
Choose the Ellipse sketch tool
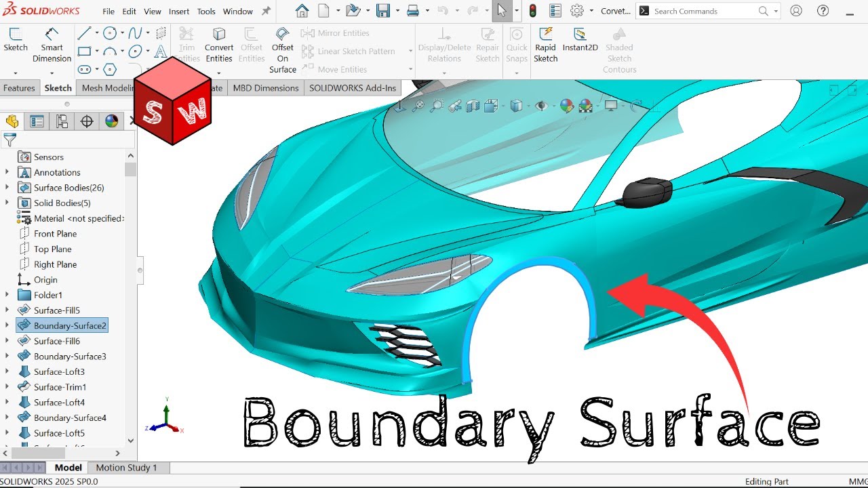[135, 52]
